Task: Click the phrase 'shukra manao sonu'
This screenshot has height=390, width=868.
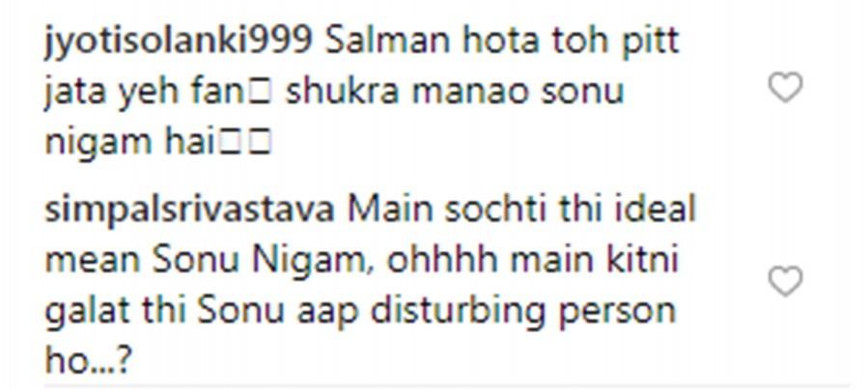Action: [455, 93]
